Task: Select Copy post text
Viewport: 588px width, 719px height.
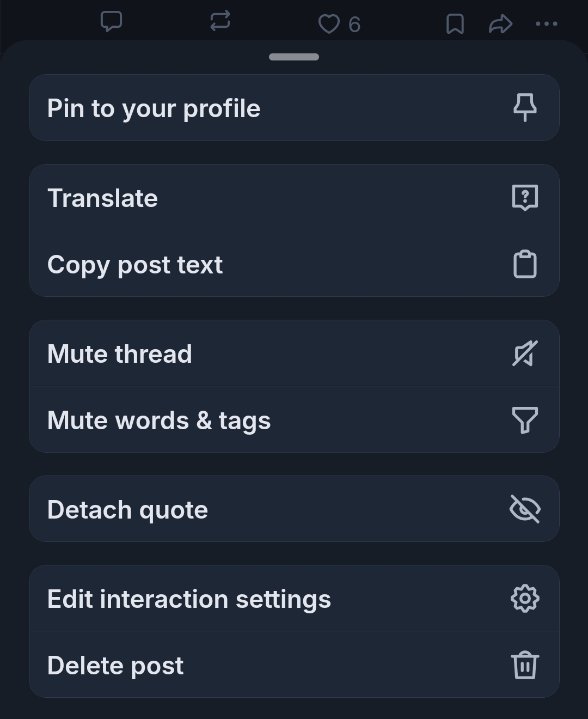Action: (x=135, y=265)
